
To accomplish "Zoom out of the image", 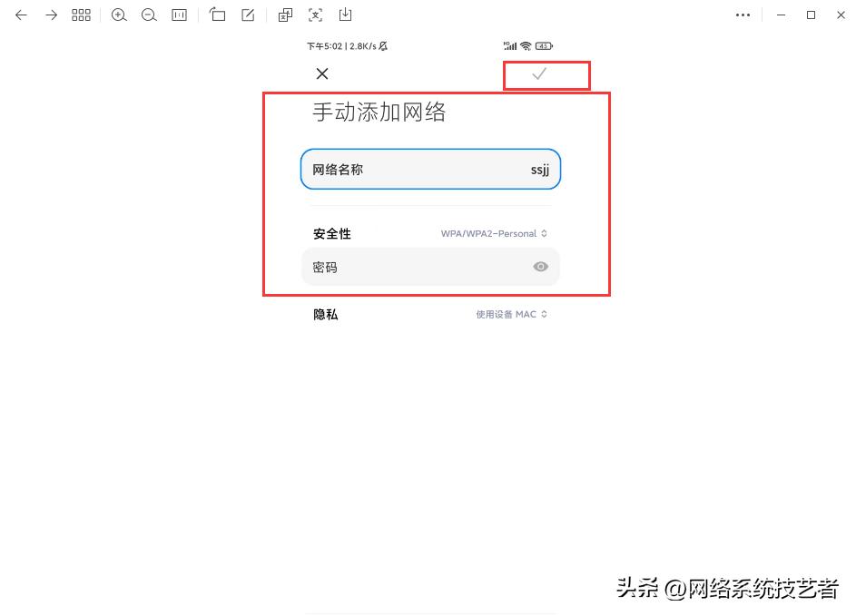I will 149,15.
